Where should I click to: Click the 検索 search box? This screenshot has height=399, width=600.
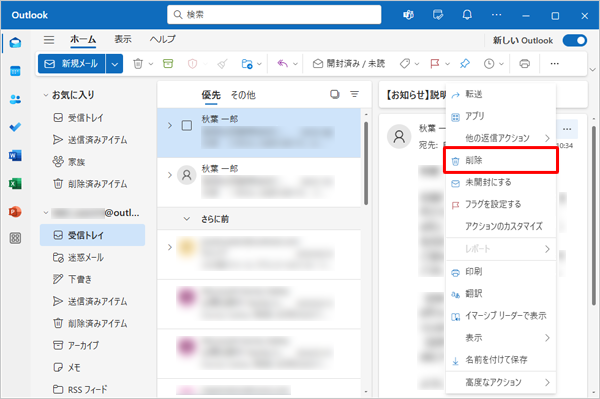click(274, 15)
